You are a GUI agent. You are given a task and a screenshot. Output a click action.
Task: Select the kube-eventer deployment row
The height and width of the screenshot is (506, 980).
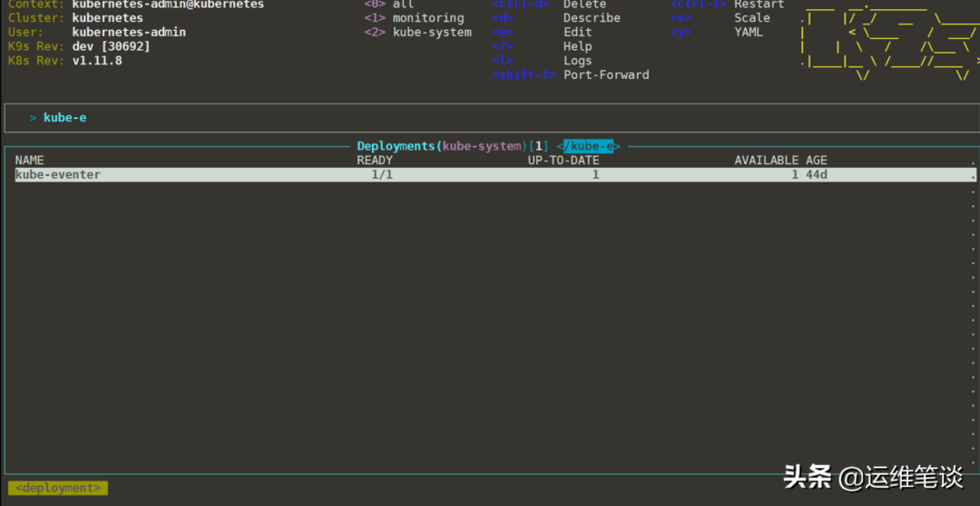pyautogui.click(x=495, y=175)
